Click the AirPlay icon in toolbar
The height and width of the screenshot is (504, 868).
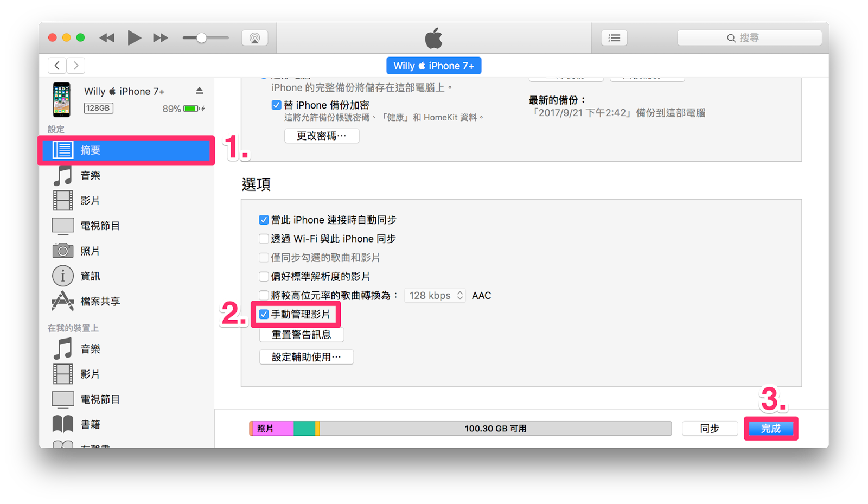point(254,38)
